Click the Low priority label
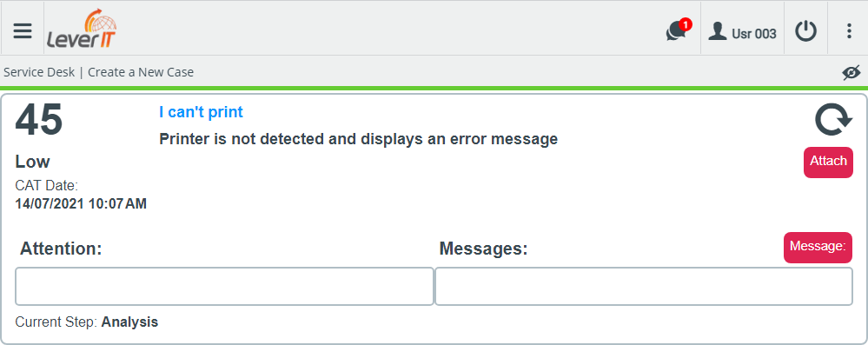 tap(33, 162)
